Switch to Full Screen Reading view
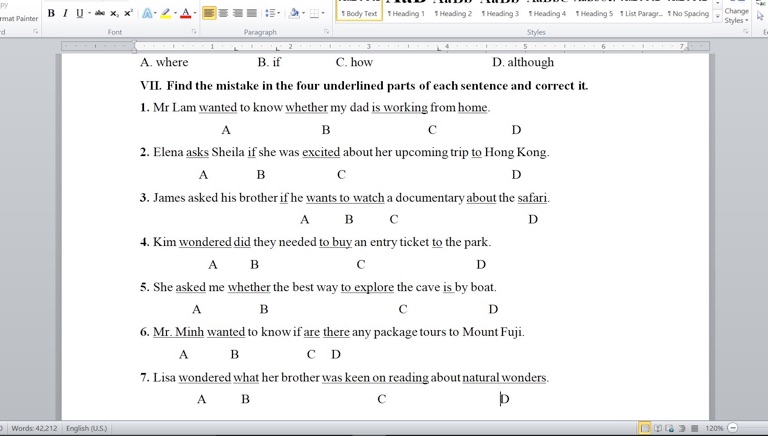Screen dimensions: 768x436 click(x=658, y=428)
